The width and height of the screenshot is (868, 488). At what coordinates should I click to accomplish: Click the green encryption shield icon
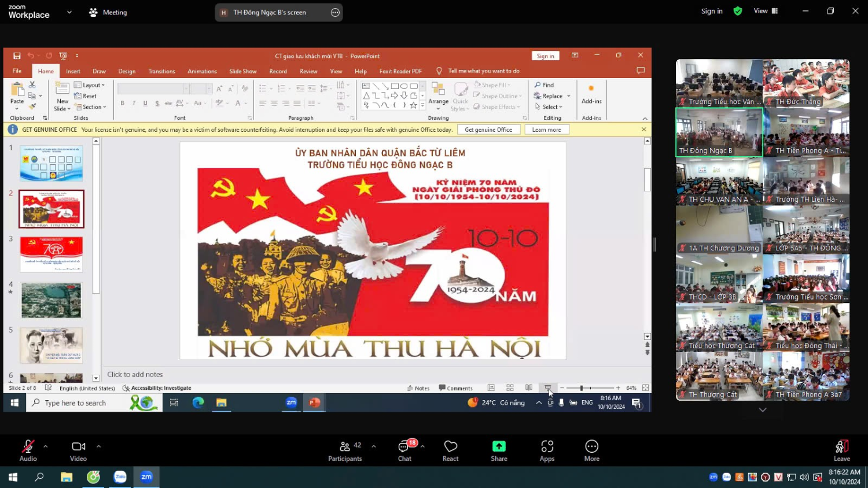click(x=738, y=11)
